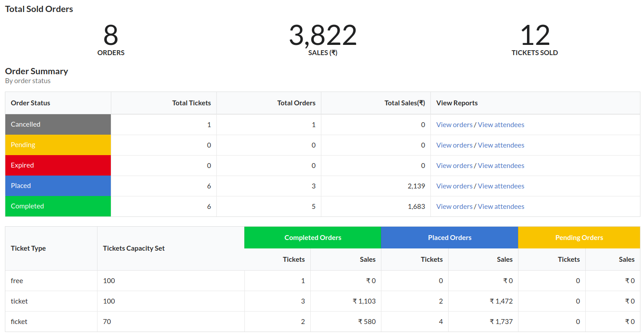This screenshot has height=336, width=644.
Task: Select the blue Placed status cell
Action: pos(58,186)
